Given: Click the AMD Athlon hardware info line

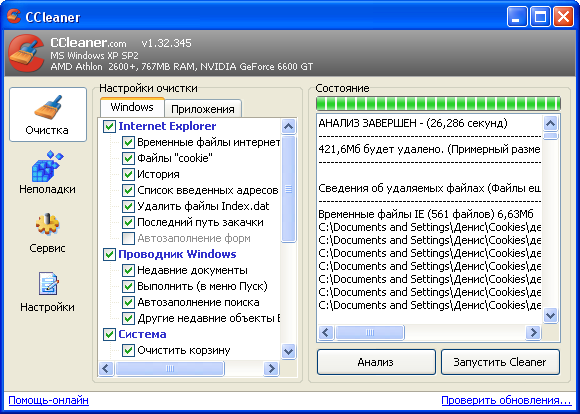Looking at the screenshot, I should click(182, 67).
